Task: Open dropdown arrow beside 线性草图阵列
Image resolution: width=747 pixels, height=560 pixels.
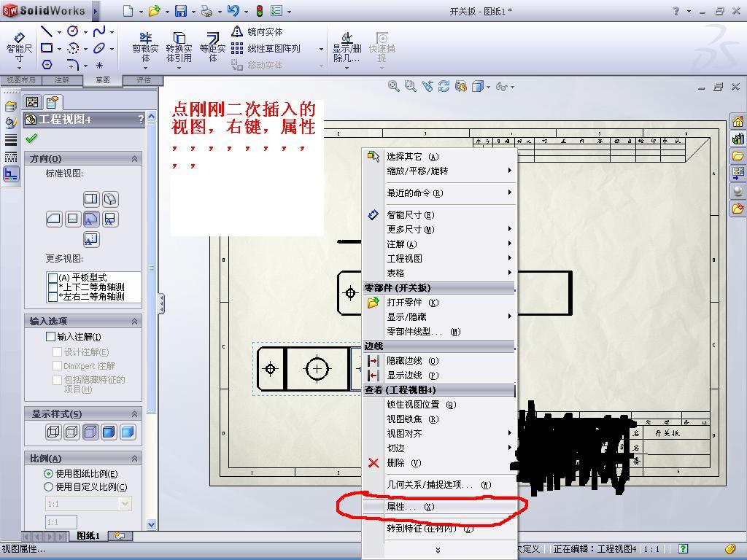Action: pos(321,49)
